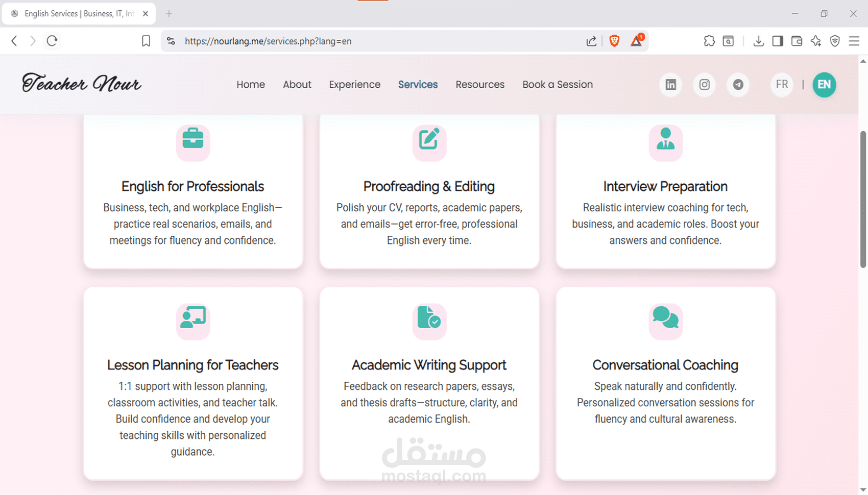The height and width of the screenshot is (495, 868).
Task: Toggle the browser sidebar panel icon
Action: (x=778, y=41)
